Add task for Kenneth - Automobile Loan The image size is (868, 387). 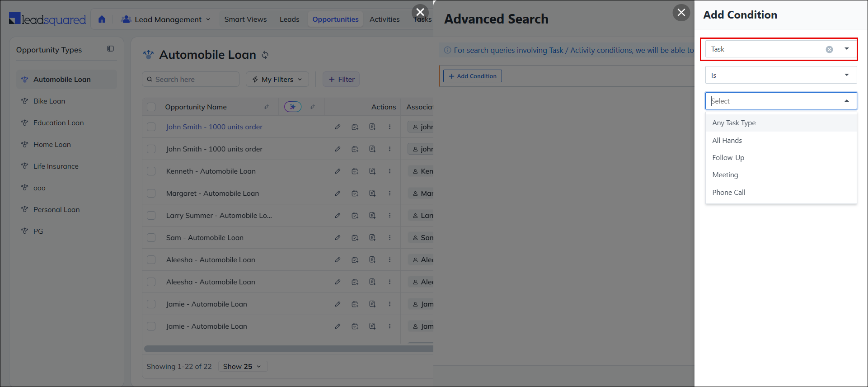pyautogui.click(x=355, y=171)
